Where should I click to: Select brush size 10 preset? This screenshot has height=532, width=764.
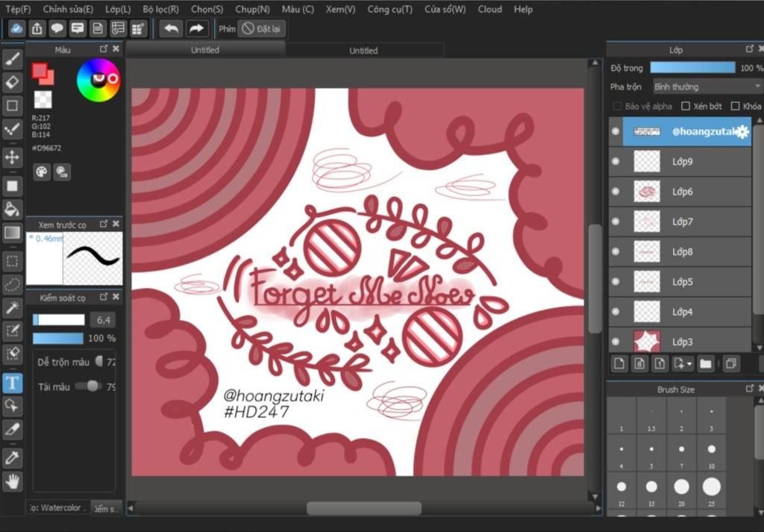[x=711, y=452]
